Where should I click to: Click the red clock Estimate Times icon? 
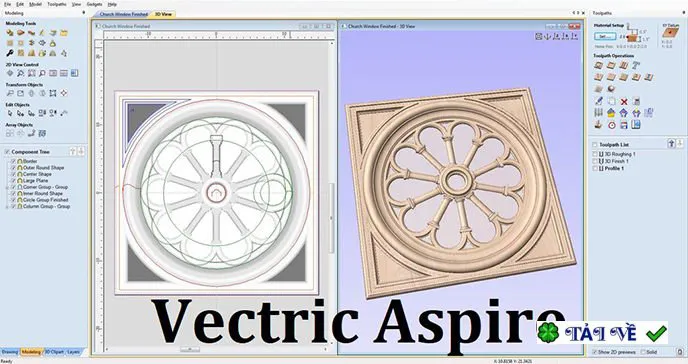coord(611,125)
